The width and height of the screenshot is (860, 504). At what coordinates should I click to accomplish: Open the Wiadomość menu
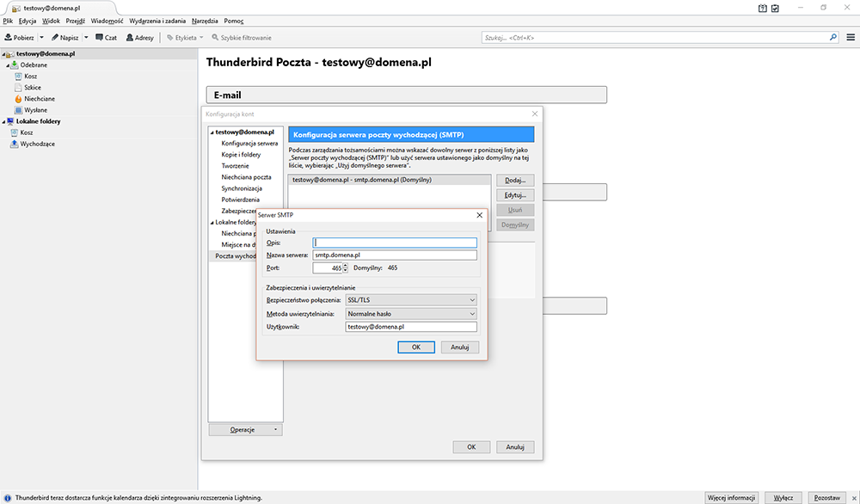coord(107,21)
